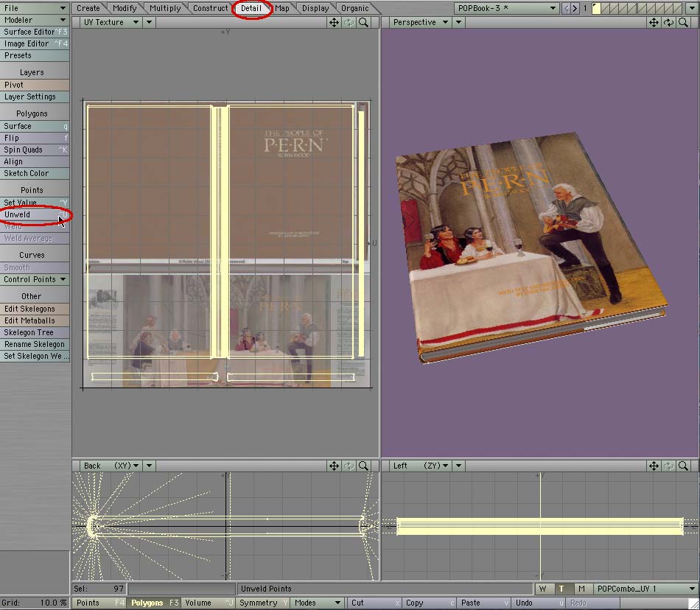This screenshot has width=700, height=610.
Task: Go to previous layer bank arrow
Action: (x=567, y=8)
